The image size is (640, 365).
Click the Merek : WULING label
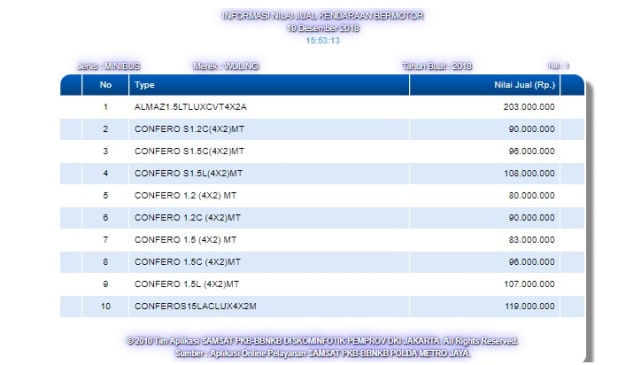pos(226,66)
